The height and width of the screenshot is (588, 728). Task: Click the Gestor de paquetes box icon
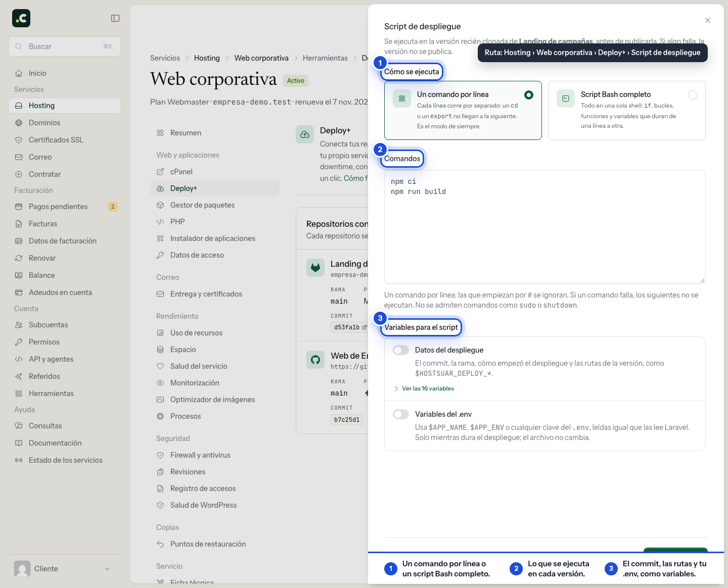coord(160,205)
